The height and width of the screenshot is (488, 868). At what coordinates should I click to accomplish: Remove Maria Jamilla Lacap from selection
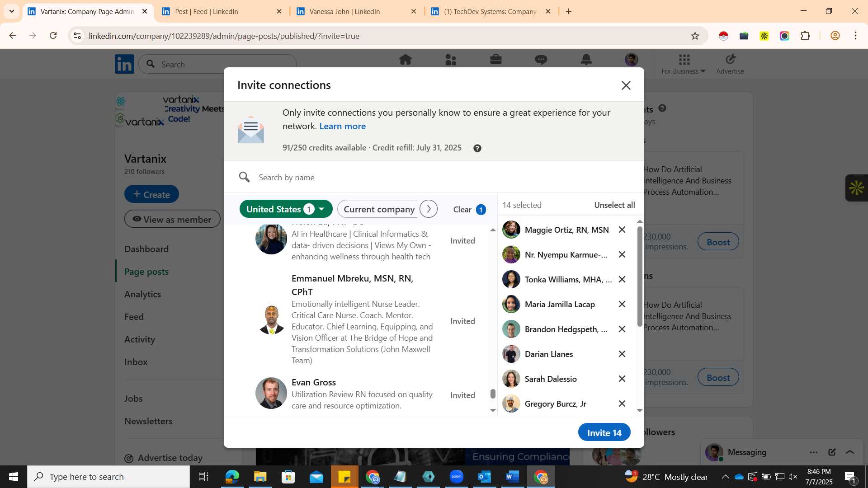click(x=622, y=305)
